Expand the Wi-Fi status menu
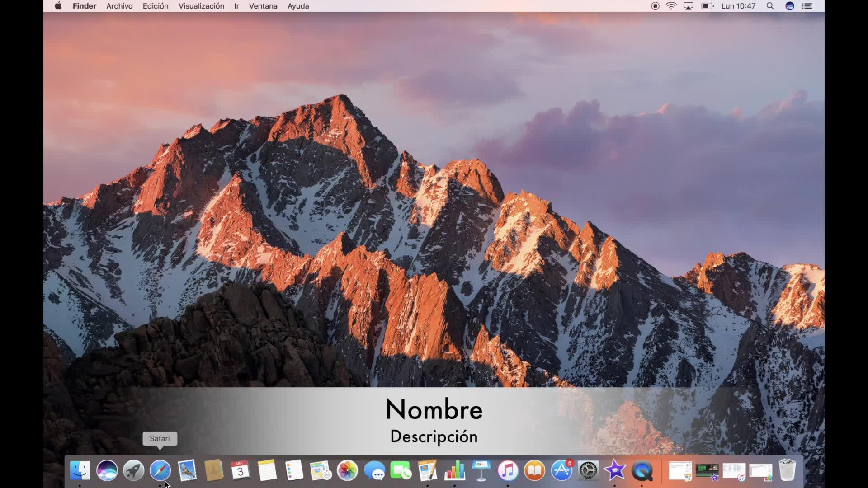The height and width of the screenshot is (488, 868). point(671,6)
